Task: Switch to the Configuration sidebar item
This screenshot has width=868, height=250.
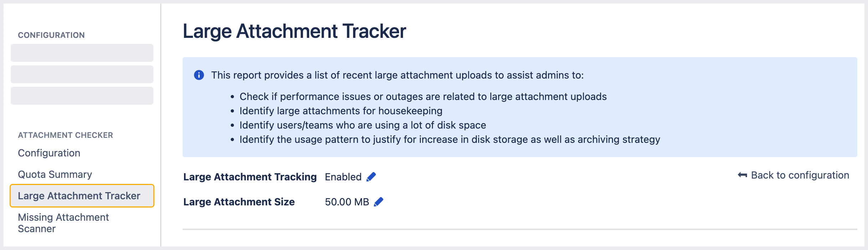Action: [49, 153]
